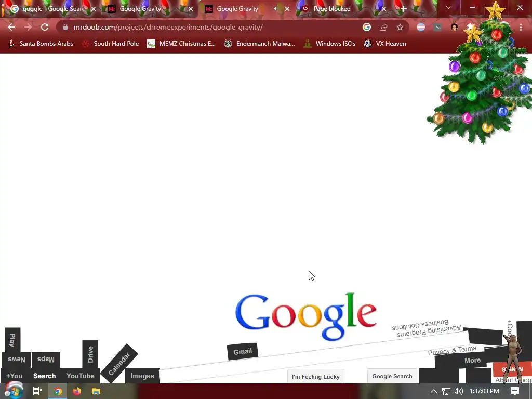Click the taskbar clock 1:37:03 PM
The width and height of the screenshot is (532, 399).
click(x=484, y=391)
